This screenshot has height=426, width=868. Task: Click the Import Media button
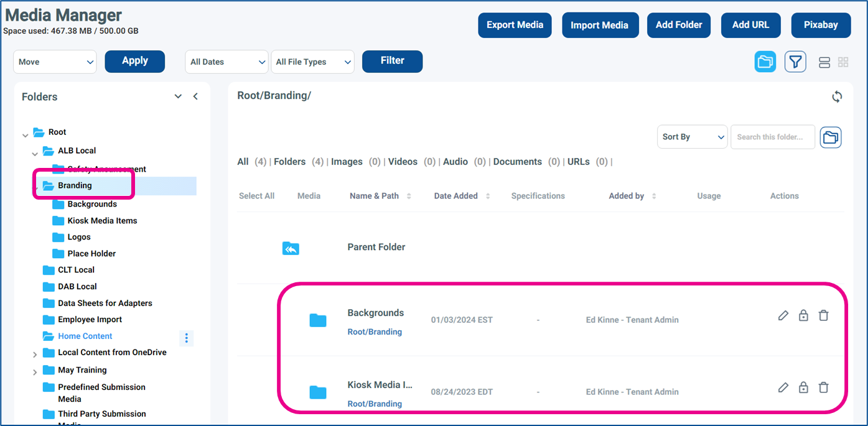coord(599,25)
